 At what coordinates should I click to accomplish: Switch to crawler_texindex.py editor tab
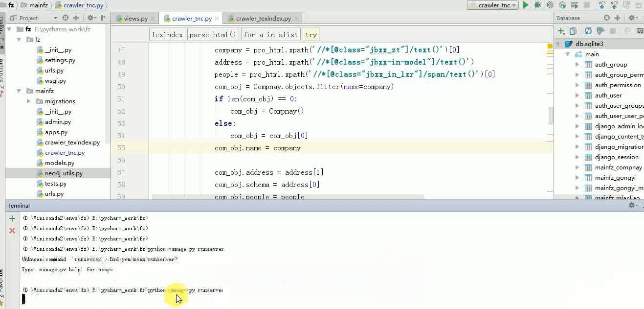263,19
